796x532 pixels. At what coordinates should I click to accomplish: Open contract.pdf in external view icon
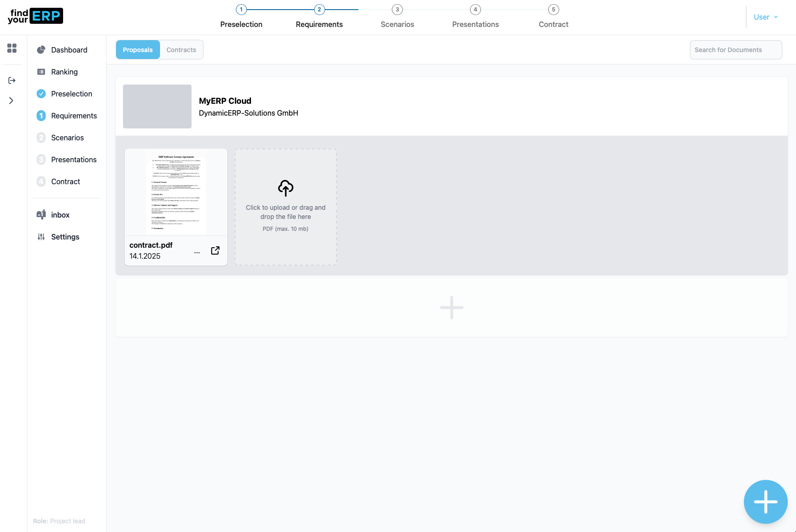[x=215, y=250]
